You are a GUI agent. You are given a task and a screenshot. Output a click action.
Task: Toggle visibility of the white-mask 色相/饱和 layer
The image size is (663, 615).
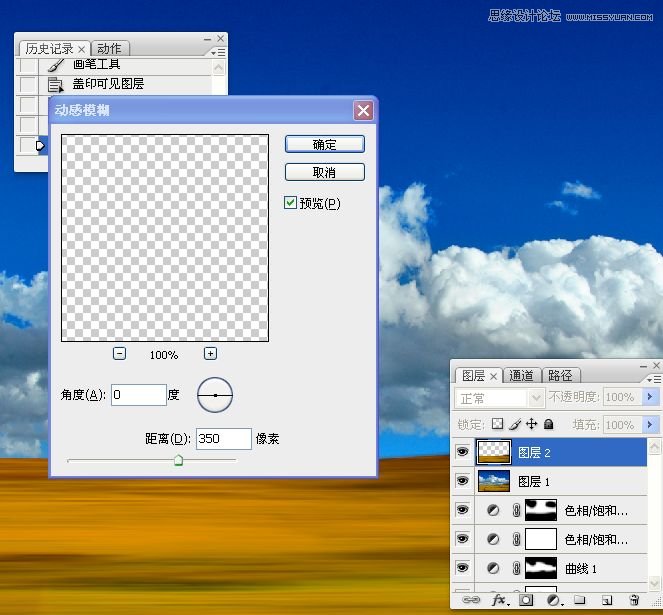[463, 538]
